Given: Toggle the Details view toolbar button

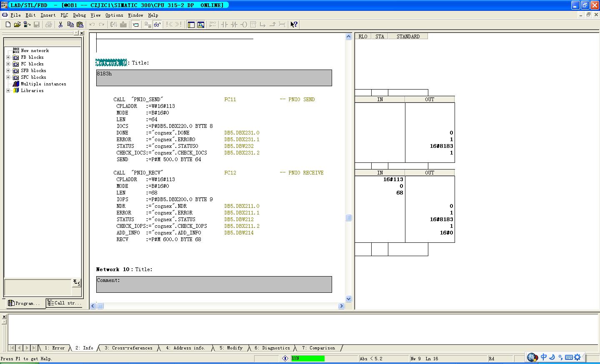Looking at the screenshot, I should pyautogui.click(x=201, y=25).
